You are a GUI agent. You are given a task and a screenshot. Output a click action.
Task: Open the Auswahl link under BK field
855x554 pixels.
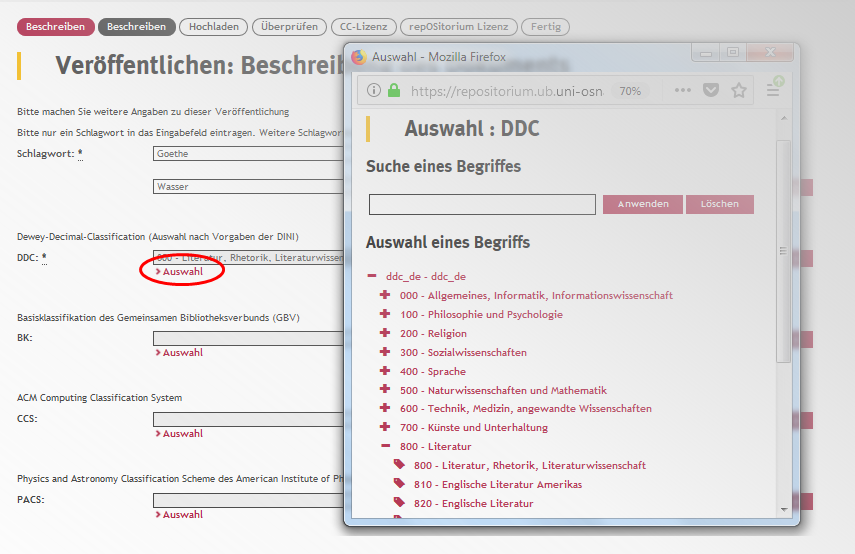coord(179,353)
